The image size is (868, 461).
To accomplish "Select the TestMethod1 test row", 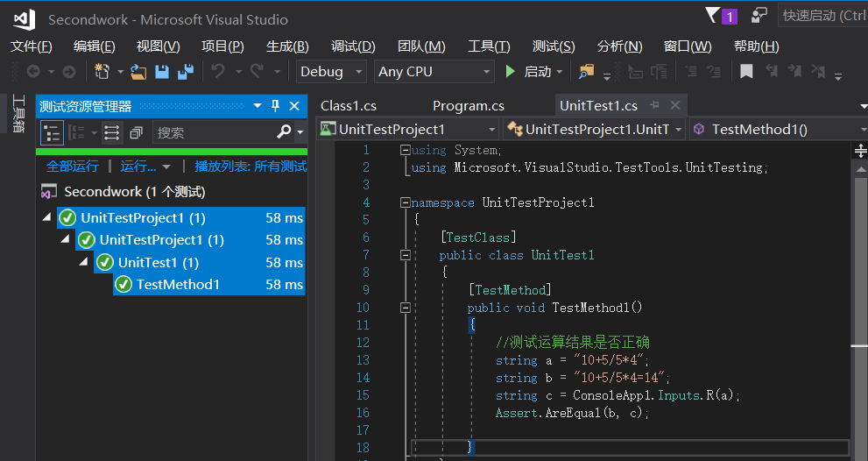I will point(209,284).
